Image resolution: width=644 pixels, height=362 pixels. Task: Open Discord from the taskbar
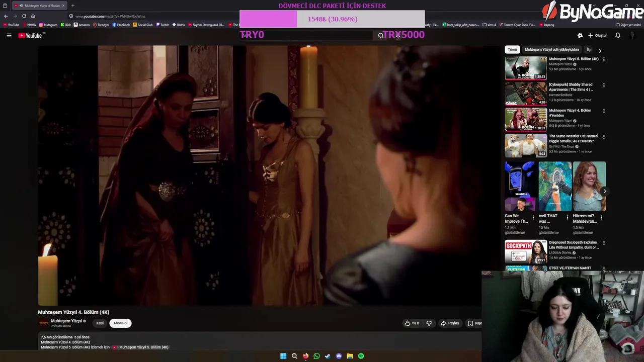pyautogui.click(x=339, y=356)
